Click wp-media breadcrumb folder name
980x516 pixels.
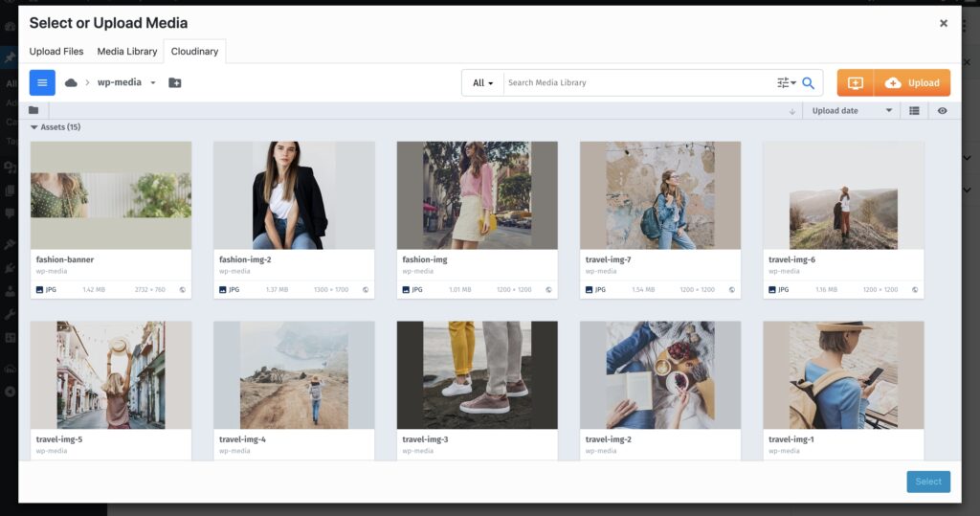pyautogui.click(x=120, y=82)
